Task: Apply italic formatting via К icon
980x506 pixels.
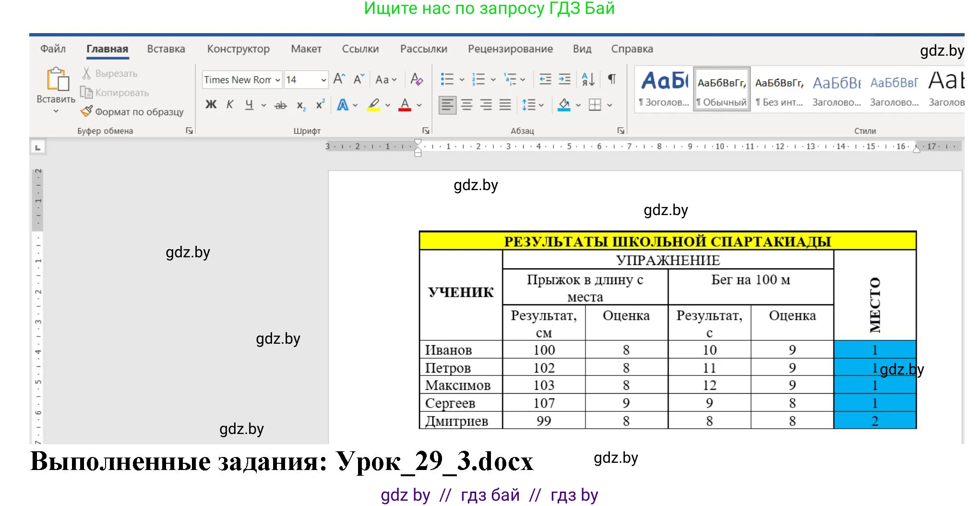Action: point(230,104)
